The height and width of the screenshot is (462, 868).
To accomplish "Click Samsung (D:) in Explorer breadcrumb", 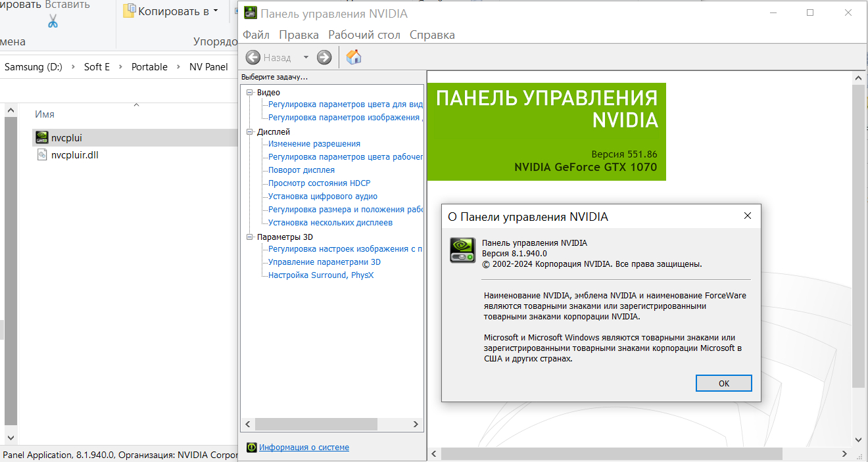I will point(34,67).
